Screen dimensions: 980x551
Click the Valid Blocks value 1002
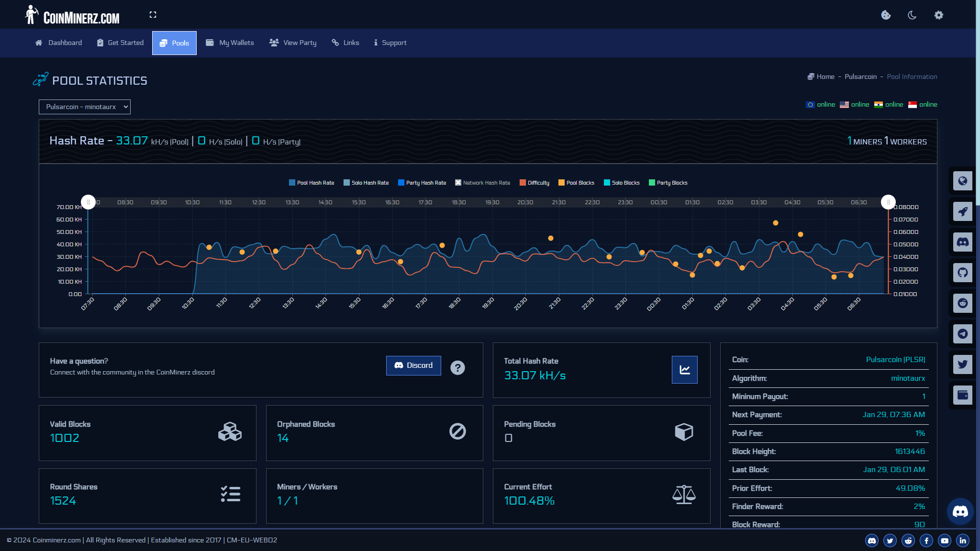(65, 438)
